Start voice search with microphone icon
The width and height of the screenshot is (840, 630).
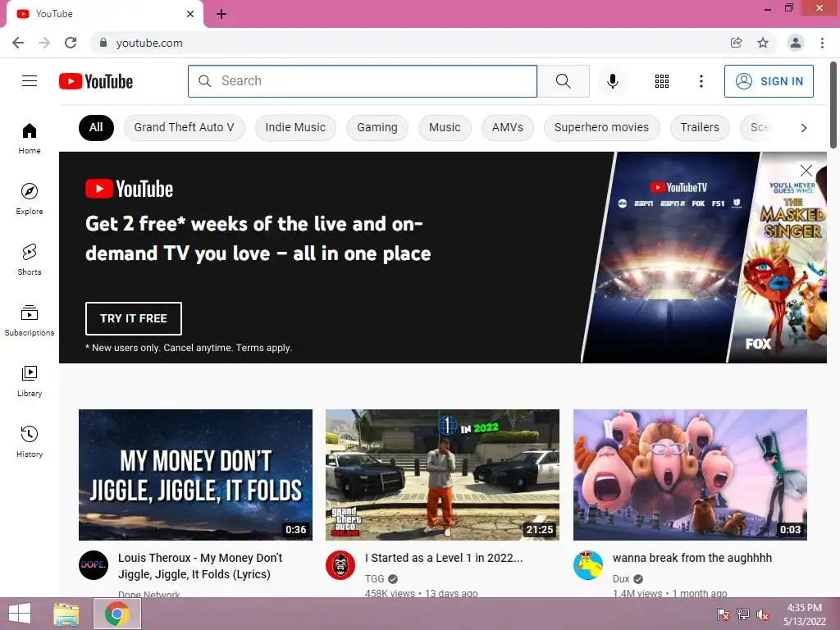(x=612, y=81)
